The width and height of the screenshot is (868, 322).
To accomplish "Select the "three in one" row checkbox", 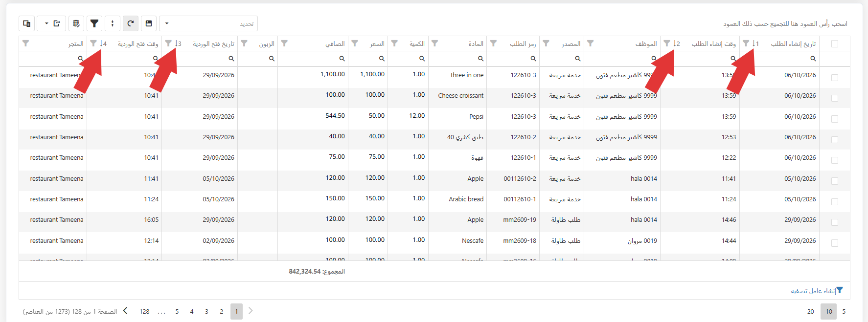I will point(835,78).
